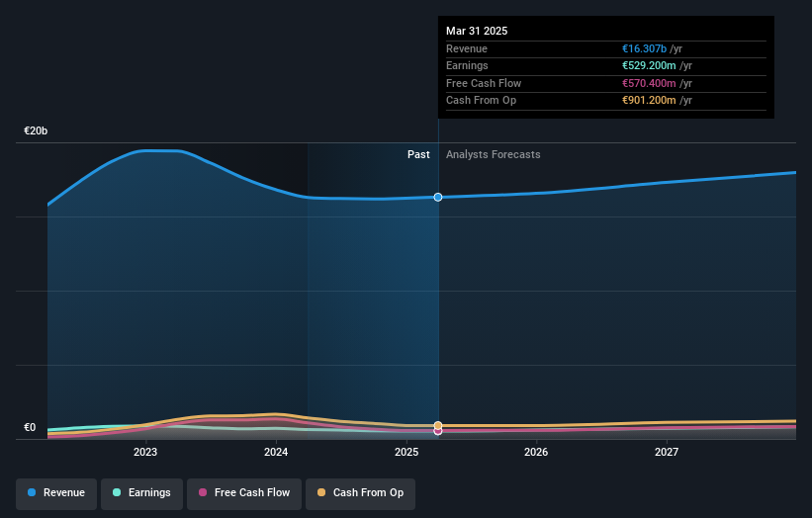812x518 pixels.
Task: Click the €901.200m cash from op value
Action: 649,101
